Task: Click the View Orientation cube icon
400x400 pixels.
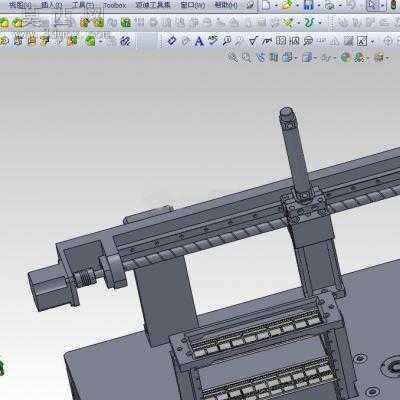Action: pos(287,58)
